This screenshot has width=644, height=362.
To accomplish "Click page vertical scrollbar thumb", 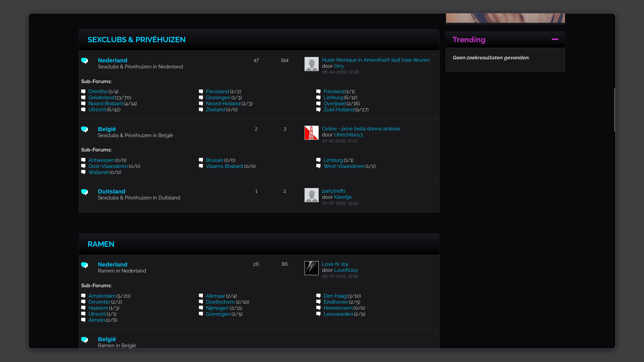I will pos(614,110).
